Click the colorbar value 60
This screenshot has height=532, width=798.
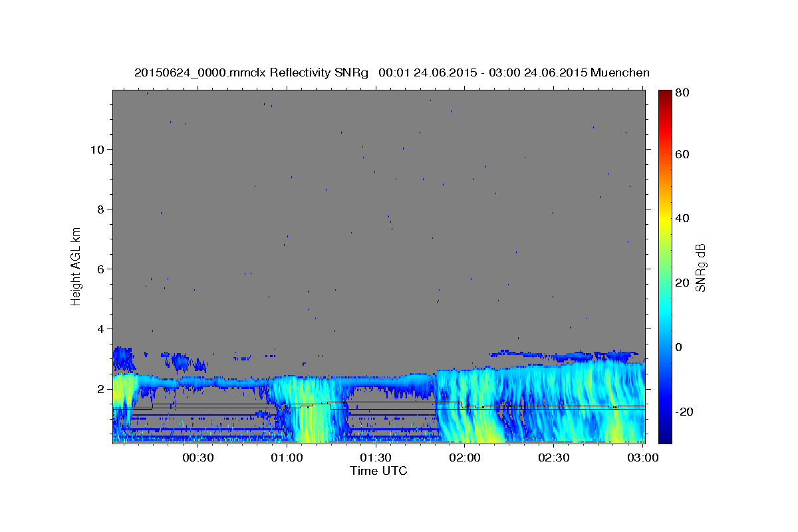click(682, 154)
